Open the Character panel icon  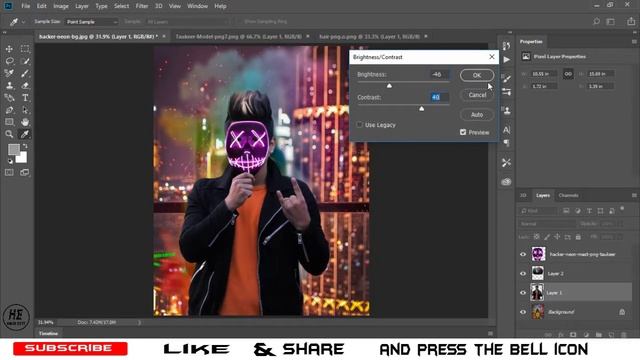coord(507,130)
